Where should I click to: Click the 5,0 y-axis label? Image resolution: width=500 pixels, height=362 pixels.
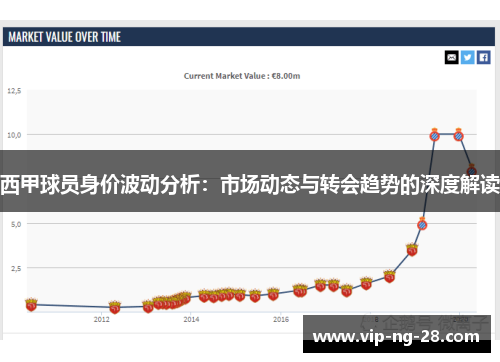pyautogui.click(x=16, y=224)
